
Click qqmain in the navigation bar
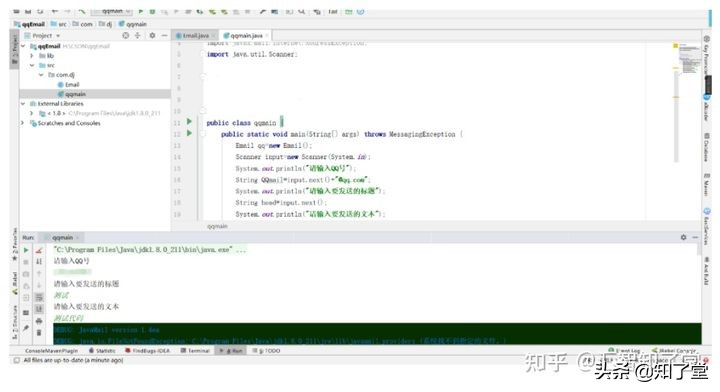coord(133,24)
